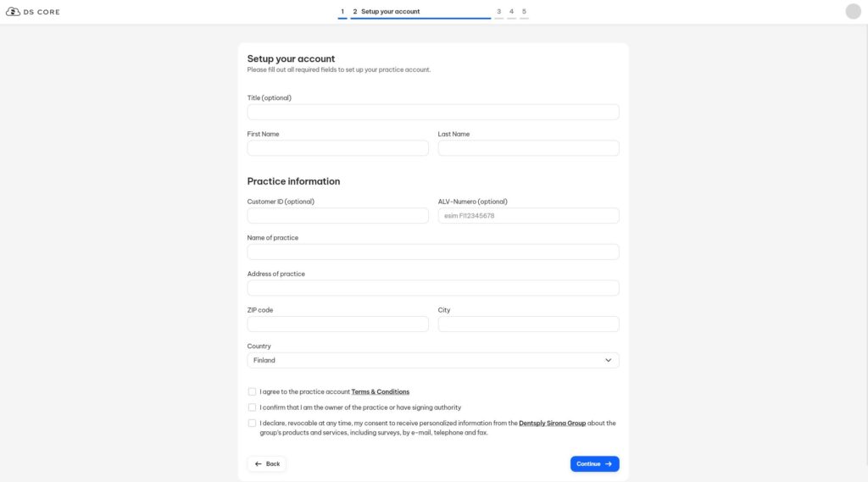Screen dimensions: 868x482
Task: Agree to practice account Terms & Conditions checkbox
Action: 252,391
